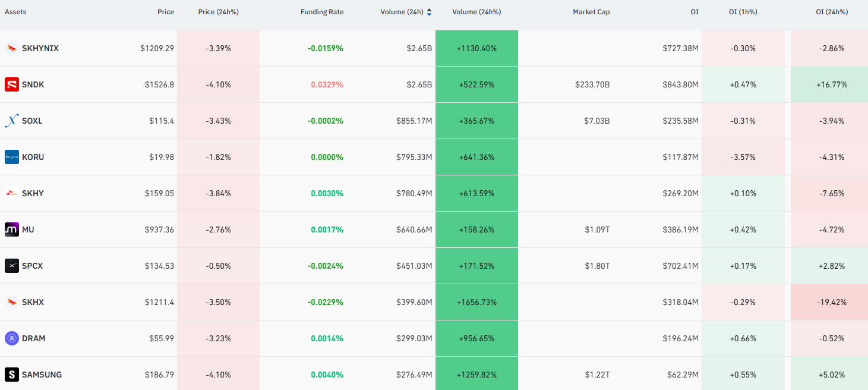Click the Assets column header
The image size is (868, 390).
pos(15,12)
